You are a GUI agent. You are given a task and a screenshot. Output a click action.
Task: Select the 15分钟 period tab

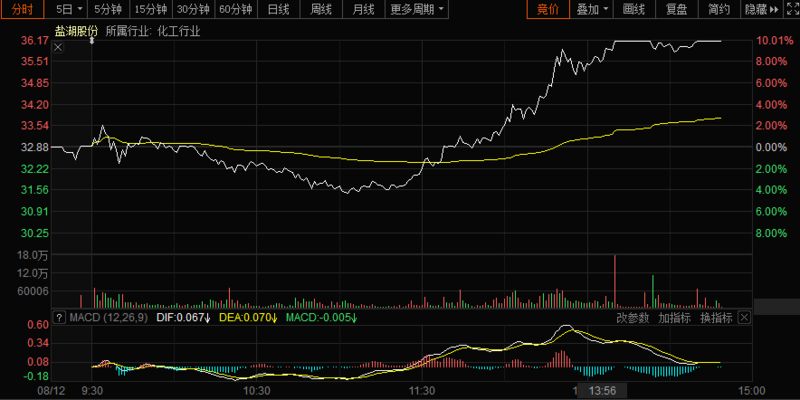pyautogui.click(x=151, y=10)
